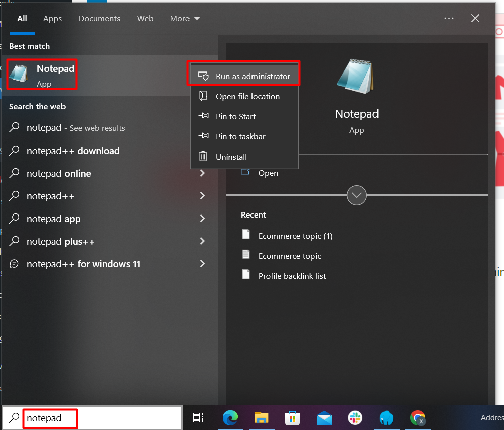This screenshot has width=504, height=430.
Task: Open File Explorer from the taskbar
Action: point(261,418)
